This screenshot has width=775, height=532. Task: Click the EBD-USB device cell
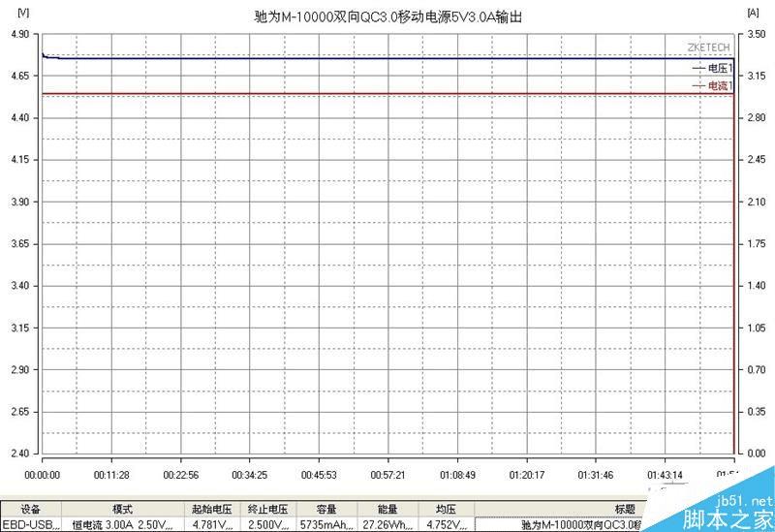[31, 524]
